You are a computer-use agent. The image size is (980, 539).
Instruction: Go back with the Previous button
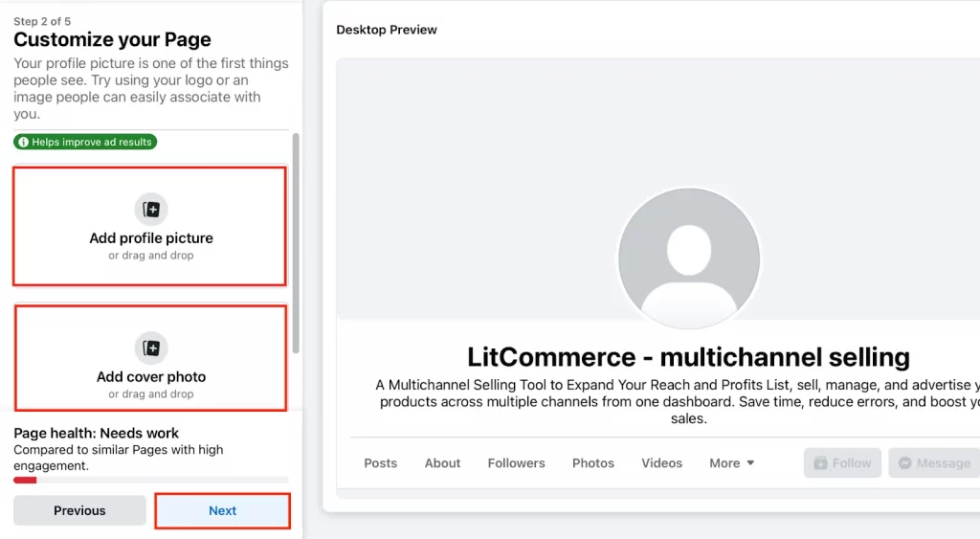point(80,511)
